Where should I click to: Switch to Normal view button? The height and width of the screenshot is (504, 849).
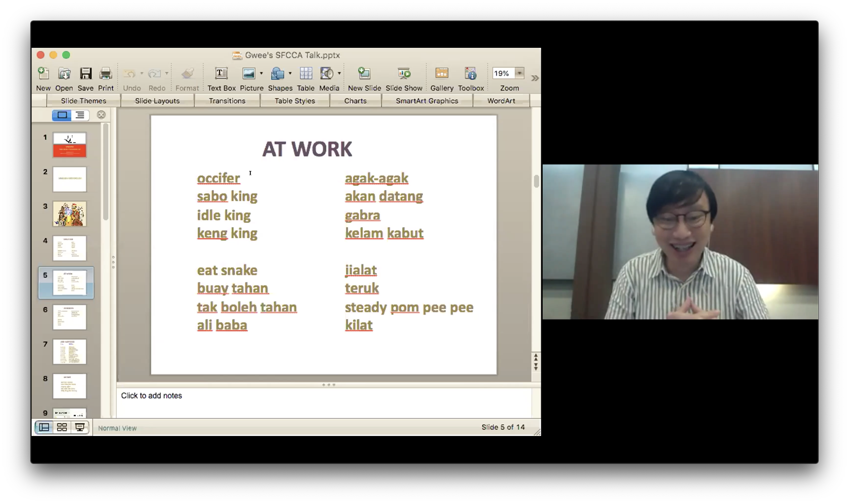point(44,427)
